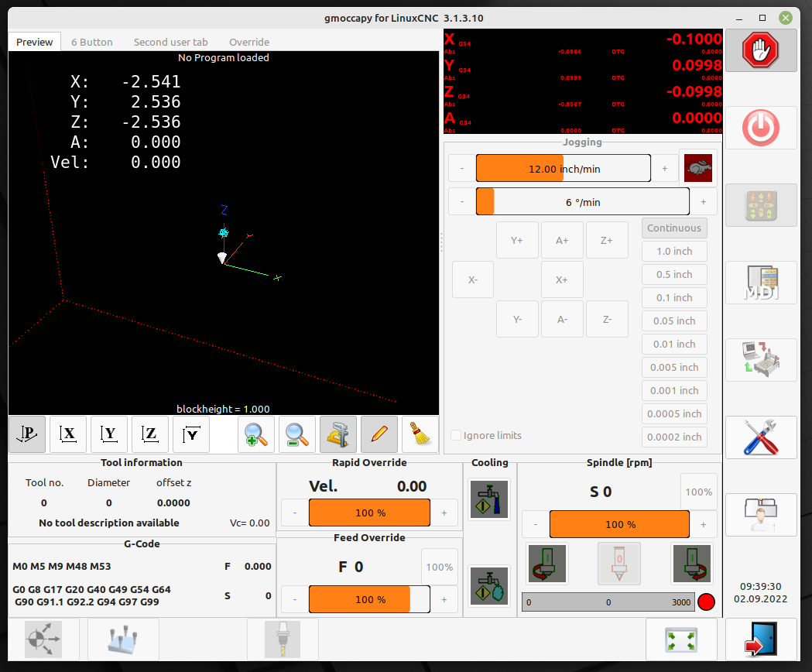
Task: Open the Override tab
Action: (x=249, y=42)
